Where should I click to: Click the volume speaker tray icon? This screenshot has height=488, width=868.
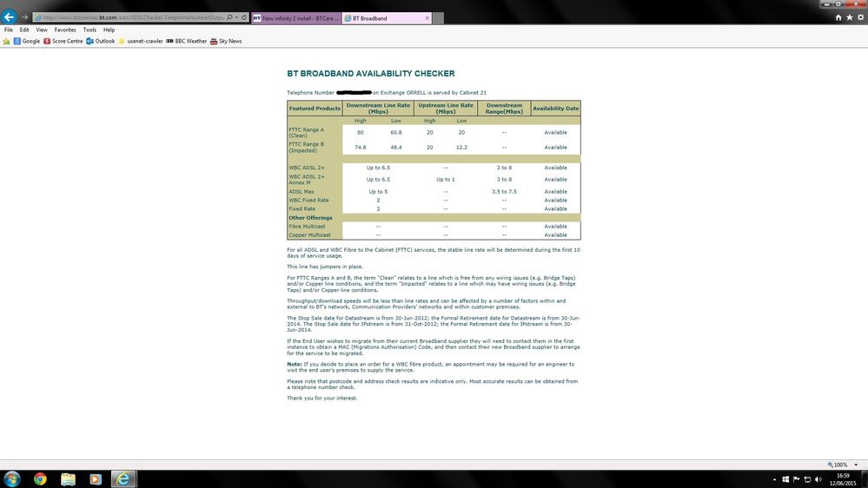click(818, 479)
